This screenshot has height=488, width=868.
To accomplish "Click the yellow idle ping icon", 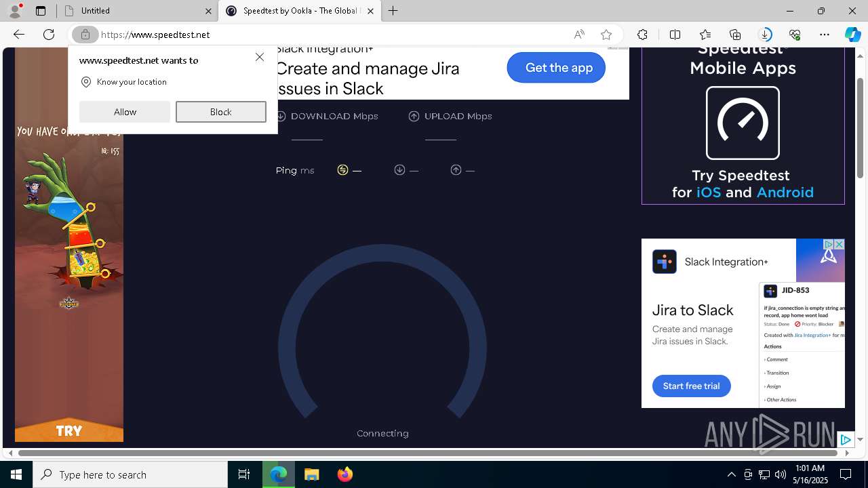I will click(x=342, y=170).
